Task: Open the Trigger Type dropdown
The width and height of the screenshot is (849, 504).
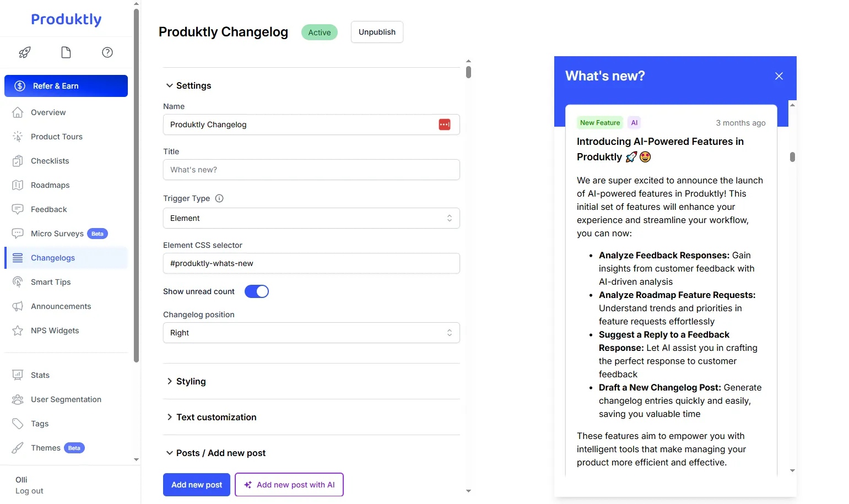Action: coord(311,218)
